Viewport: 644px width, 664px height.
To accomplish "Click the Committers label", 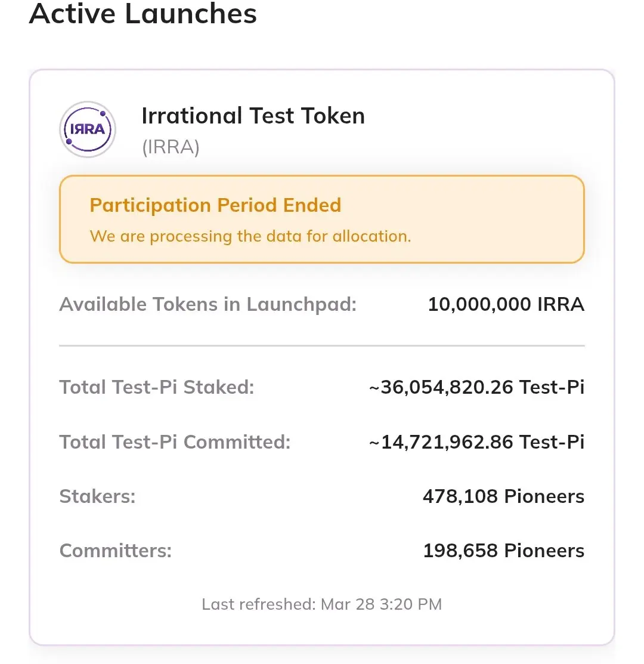I will coord(116,551).
